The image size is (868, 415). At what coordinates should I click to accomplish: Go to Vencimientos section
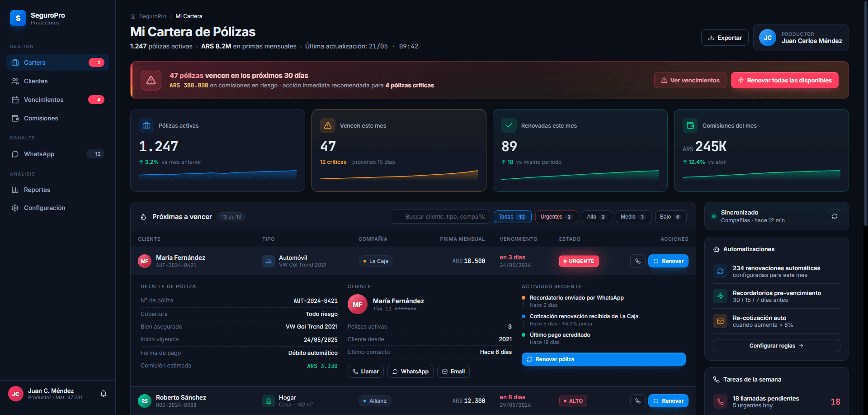(58, 100)
